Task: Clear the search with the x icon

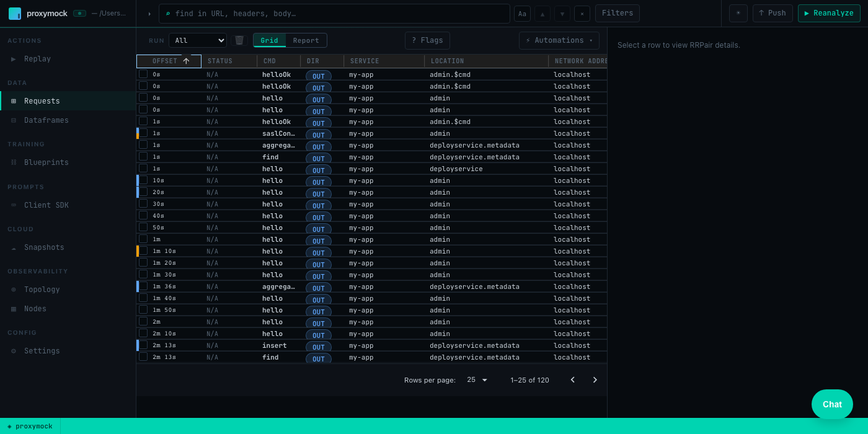Action: 582,14
